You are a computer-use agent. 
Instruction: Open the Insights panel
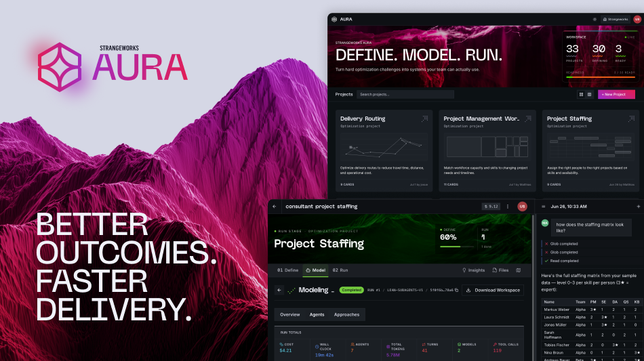click(x=473, y=270)
